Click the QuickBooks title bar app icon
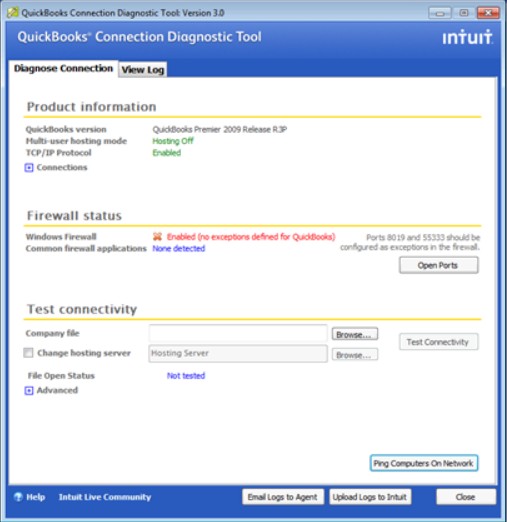This screenshot has width=507, height=522. point(12,12)
